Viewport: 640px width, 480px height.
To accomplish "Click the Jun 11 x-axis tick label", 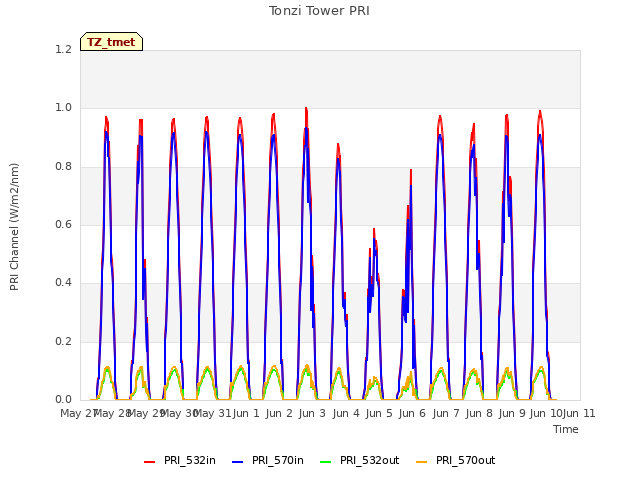I will coord(579,413).
